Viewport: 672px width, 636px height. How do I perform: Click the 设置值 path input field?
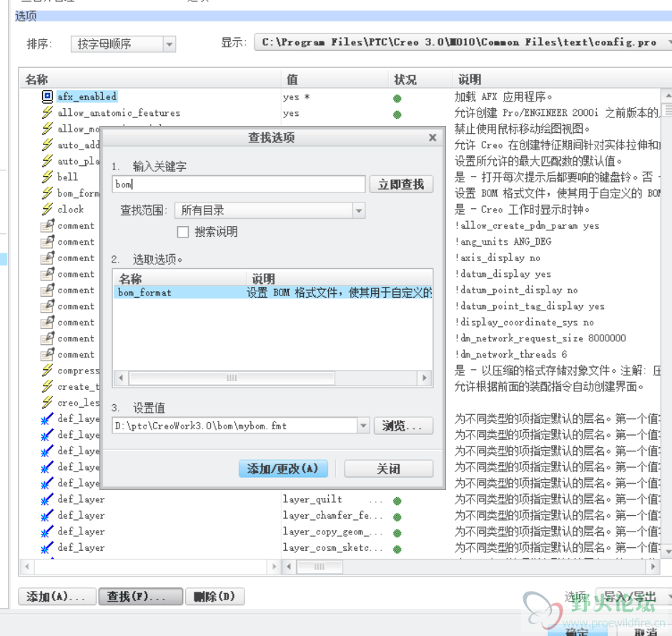(x=235, y=426)
